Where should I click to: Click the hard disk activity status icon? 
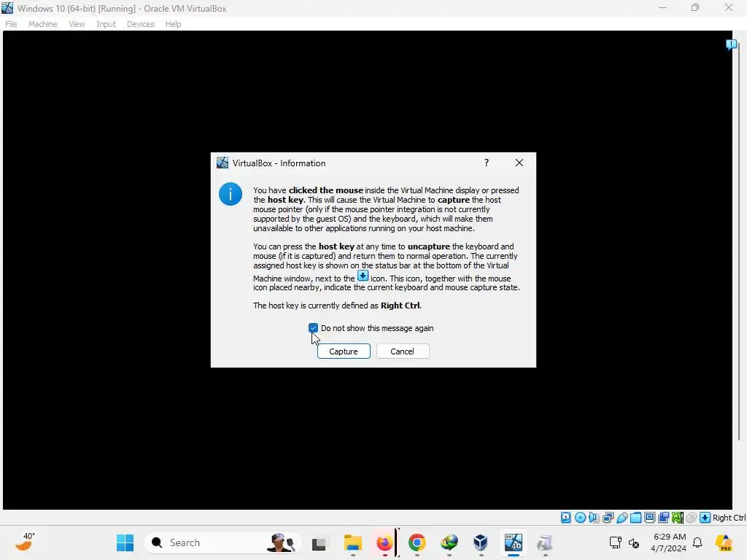tap(565, 518)
